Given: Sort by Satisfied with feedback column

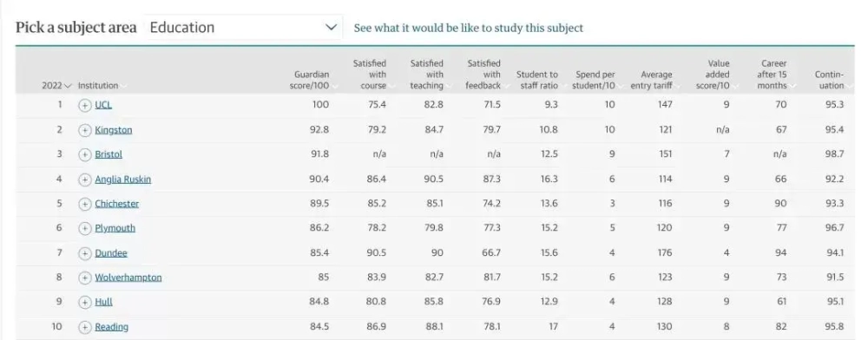Looking at the screenshot, I should 485,75.
